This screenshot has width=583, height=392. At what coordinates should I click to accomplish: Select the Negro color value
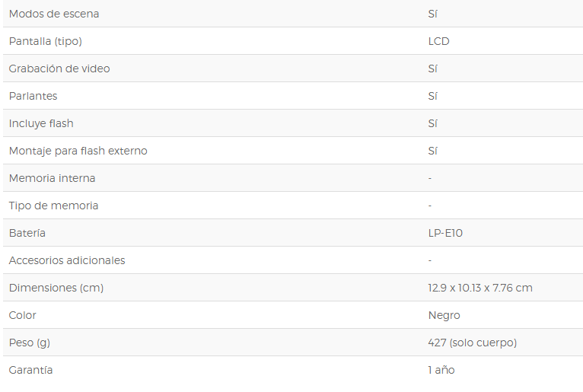[x=444, y=315]
